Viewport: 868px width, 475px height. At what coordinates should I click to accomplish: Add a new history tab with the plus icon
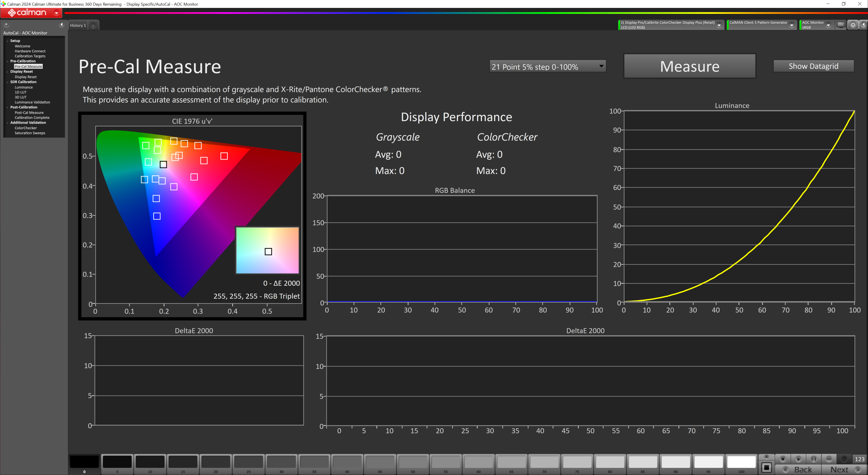click(x=93, y=25)
